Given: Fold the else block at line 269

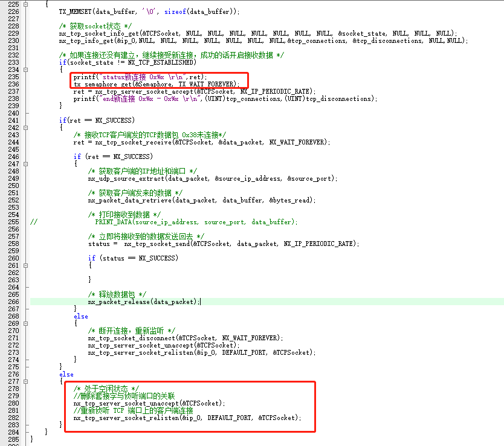Looking at the screenshot, I should coord(25,323).
